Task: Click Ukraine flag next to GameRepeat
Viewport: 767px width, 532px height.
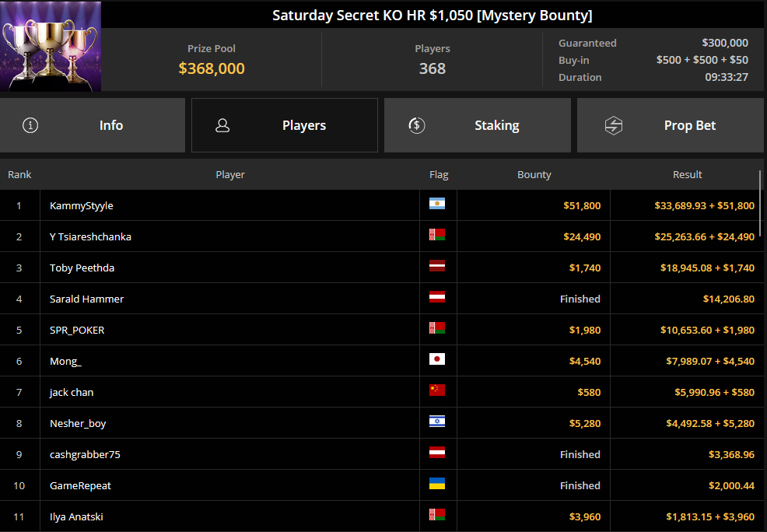Action: pyautogui.click(x=437, y=484)
